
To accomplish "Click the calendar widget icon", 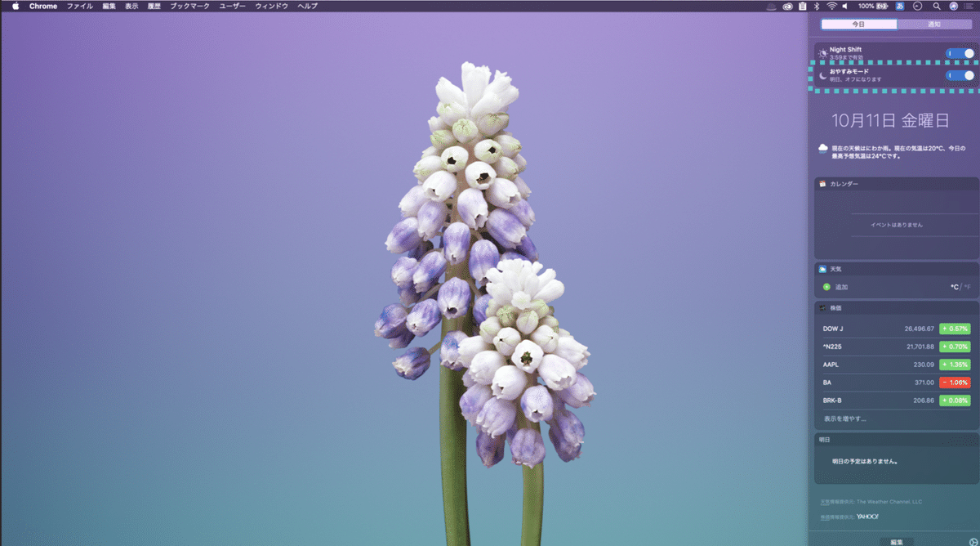I will coord(822,184).
